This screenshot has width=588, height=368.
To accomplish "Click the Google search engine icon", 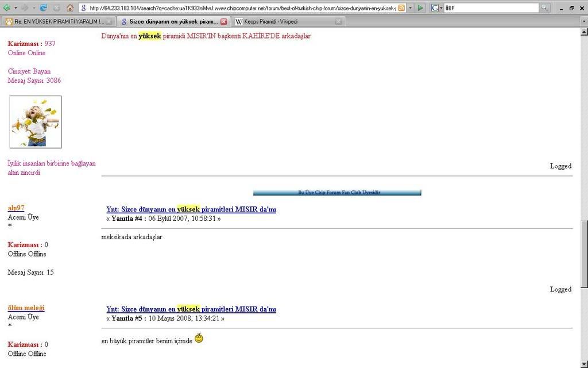I will click(x=435, y=8).
